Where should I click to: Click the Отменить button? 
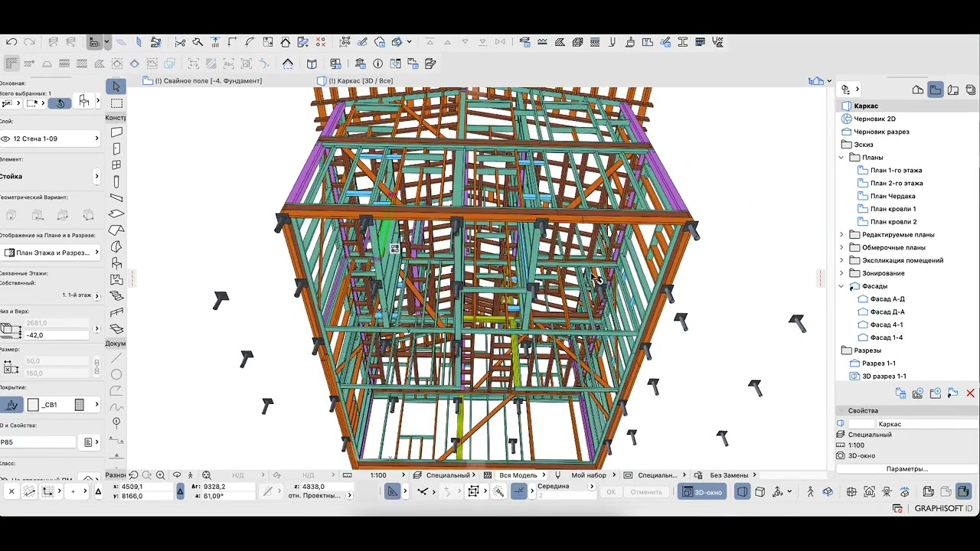[x=646, y=492]
